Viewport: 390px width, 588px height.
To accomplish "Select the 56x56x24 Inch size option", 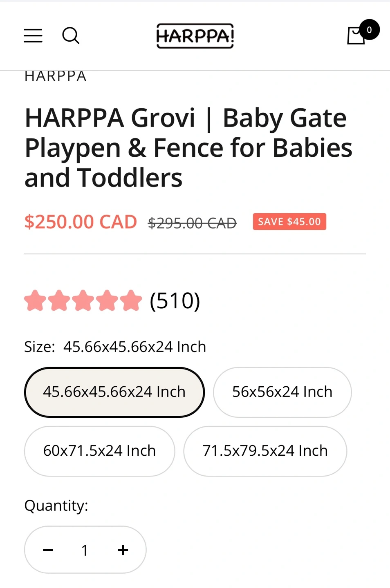I will [282, 392].
